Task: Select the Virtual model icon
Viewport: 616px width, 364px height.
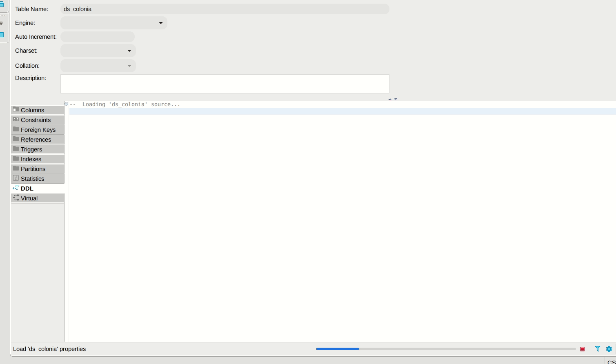Action: pyautogui.click(x=16, y=198)
